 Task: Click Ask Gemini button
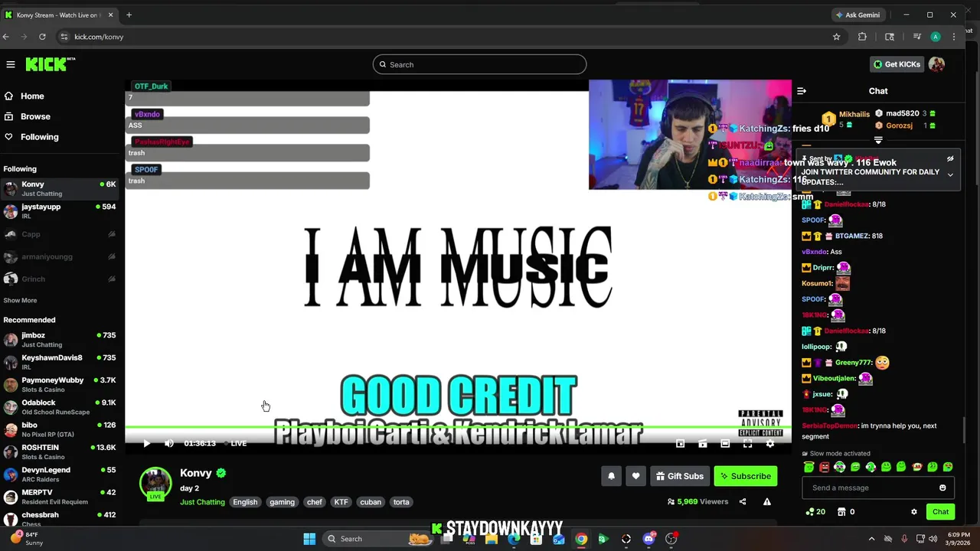coord(857,15)
